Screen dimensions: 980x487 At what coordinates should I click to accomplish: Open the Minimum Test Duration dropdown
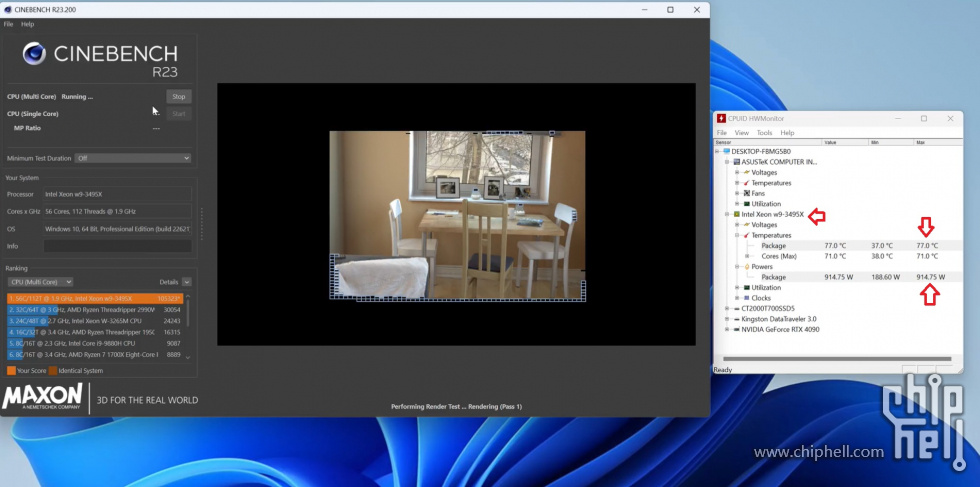click(132, 158)
